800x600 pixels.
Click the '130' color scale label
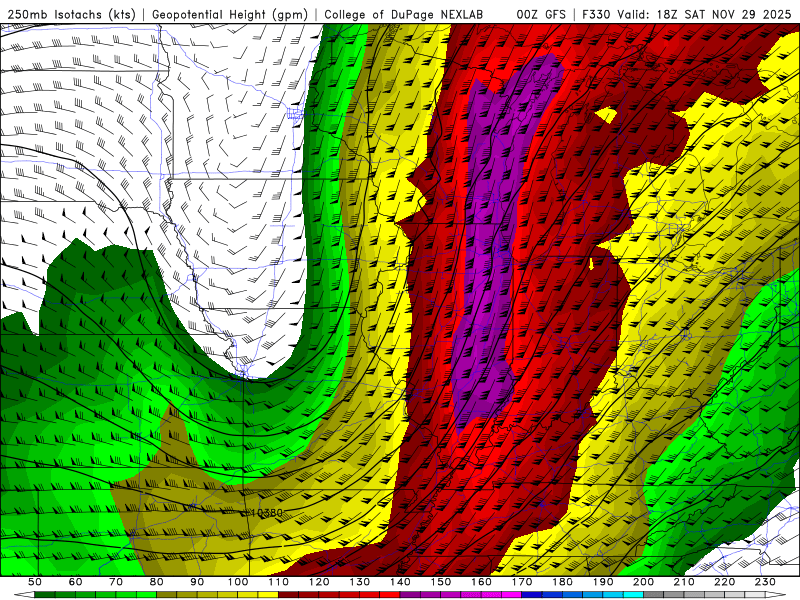pyautogui.click(x=359, y=582)
